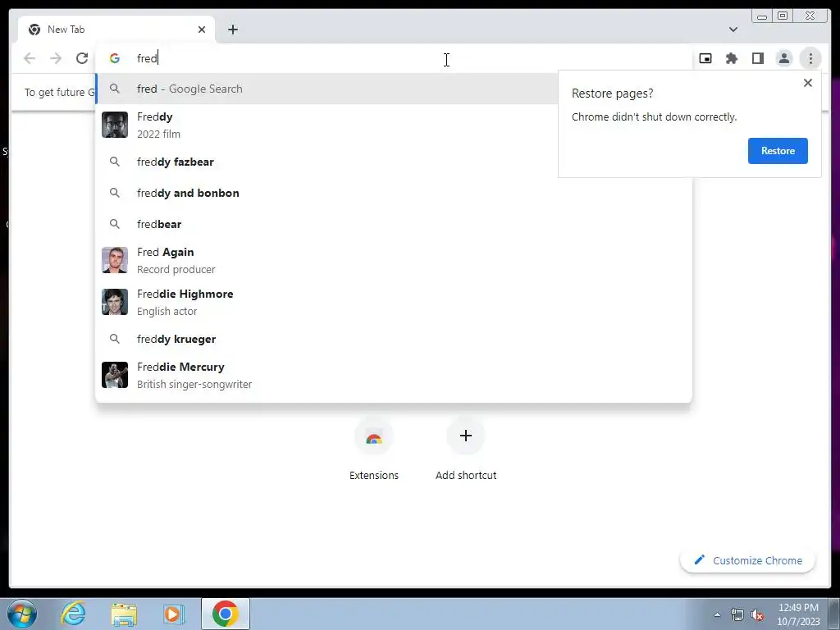Toggle the side panel icon
The width and height of the screenshot is (840, 630).
pos(757,58)
